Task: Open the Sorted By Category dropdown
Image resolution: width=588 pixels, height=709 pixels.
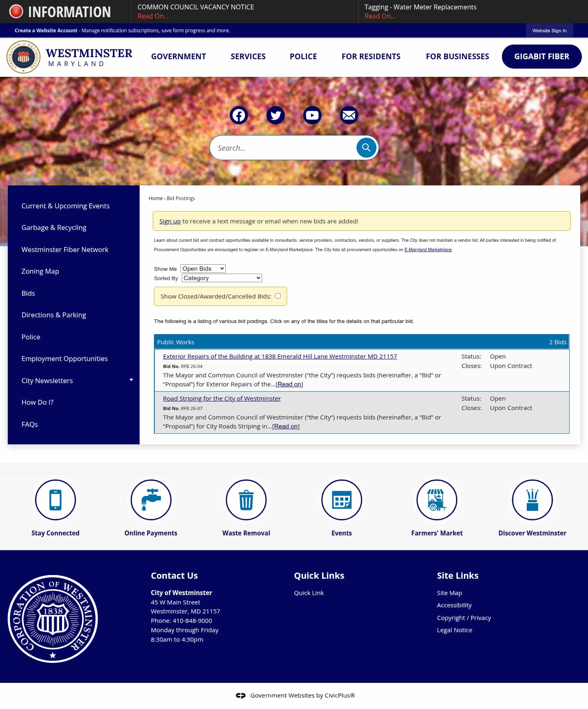Action: [222, 278]
